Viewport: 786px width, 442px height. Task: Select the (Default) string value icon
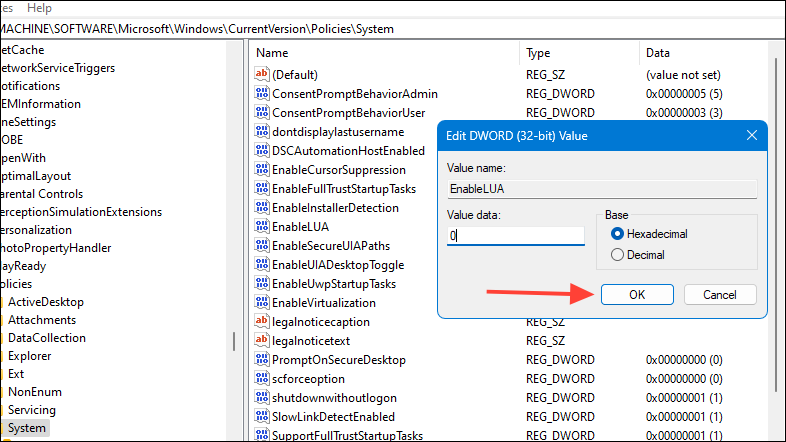(262, 74)
